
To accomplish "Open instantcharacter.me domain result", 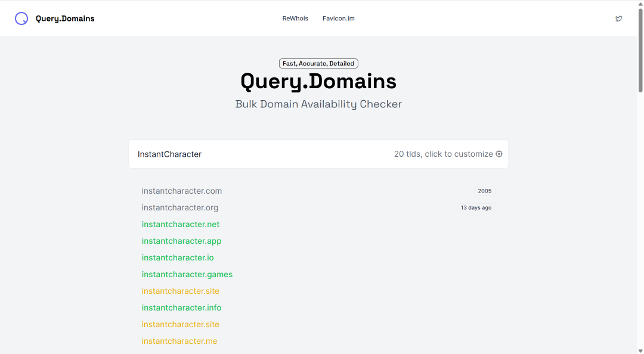I will (179, 341).
